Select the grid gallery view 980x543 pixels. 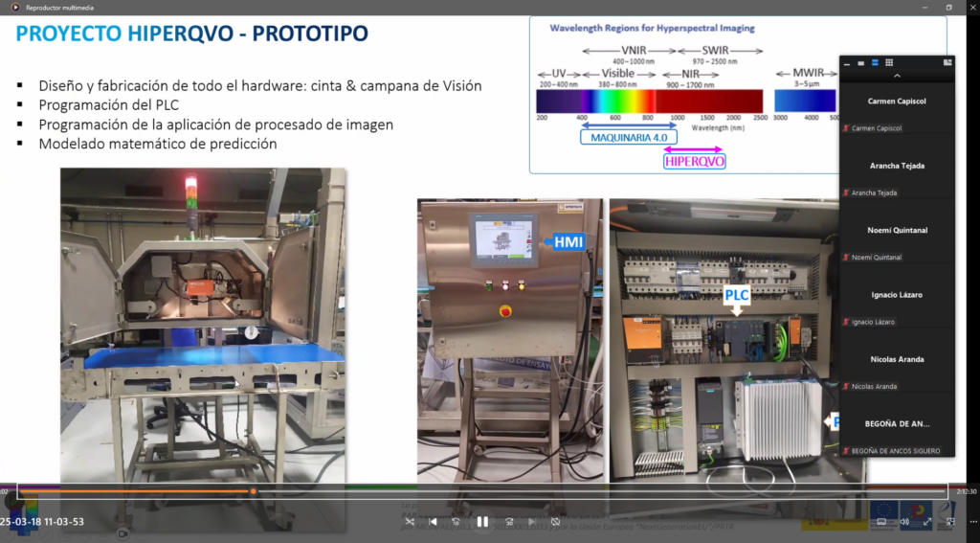(889, 62)
